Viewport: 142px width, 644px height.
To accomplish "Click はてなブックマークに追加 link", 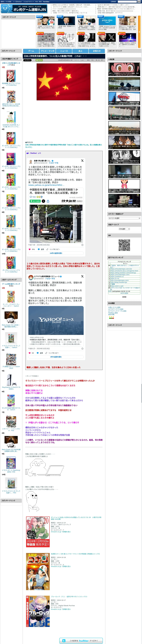I will click(x=117, y=311).
